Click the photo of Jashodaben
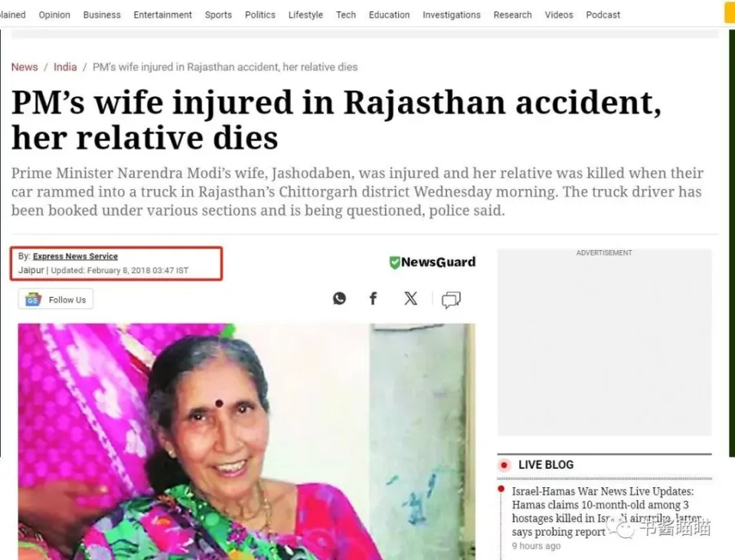The image size is (735, 560). point(247,441)
